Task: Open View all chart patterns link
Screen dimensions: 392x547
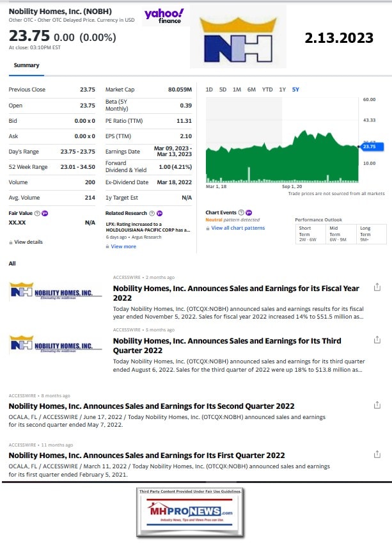Action: pyautogui.click(x=238, y=228)
